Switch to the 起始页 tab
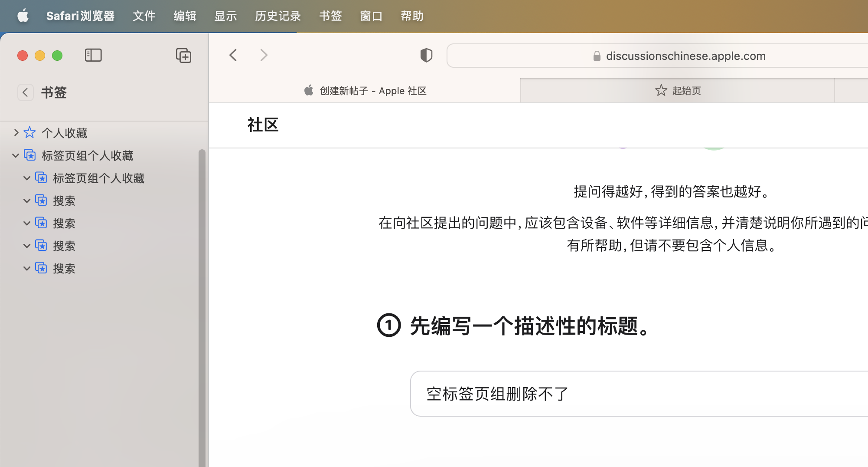Viewport: 868px width, 467px height. pos(678,91)
